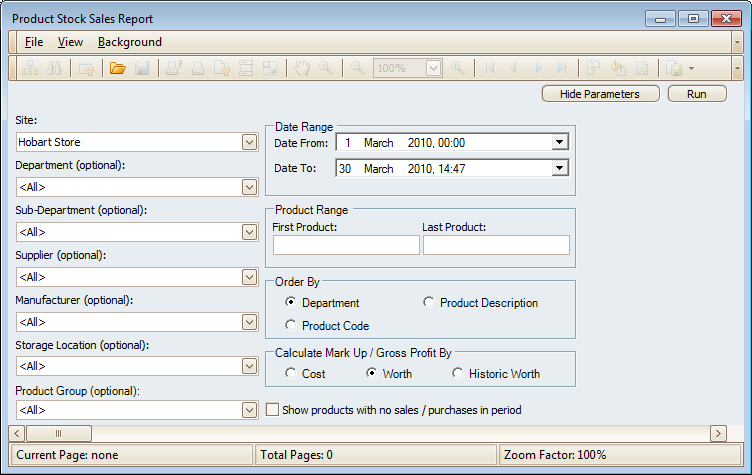This screenshot has height=475, width=752.
Task: Expand the Department (optional) dropdown
Action: point(249,187)
